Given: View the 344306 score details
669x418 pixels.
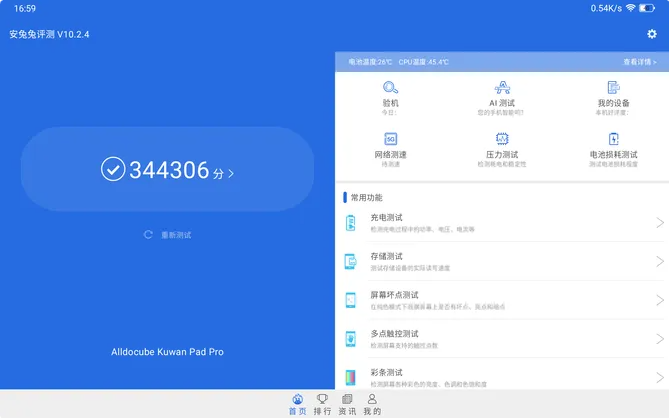Looking at the screenshot, I should click(167, 170).
